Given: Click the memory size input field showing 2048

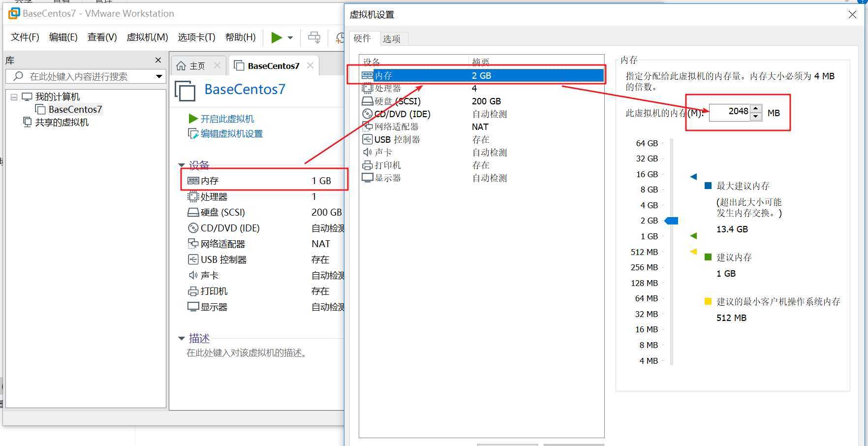Looking at the screenshot, I should pyautogui.click(x=730, y=112).
